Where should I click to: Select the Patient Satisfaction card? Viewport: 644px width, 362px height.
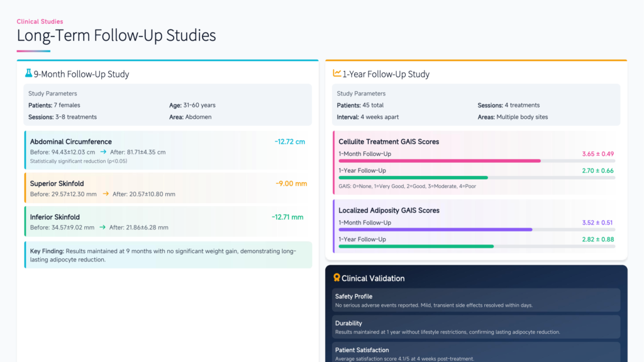476,352
